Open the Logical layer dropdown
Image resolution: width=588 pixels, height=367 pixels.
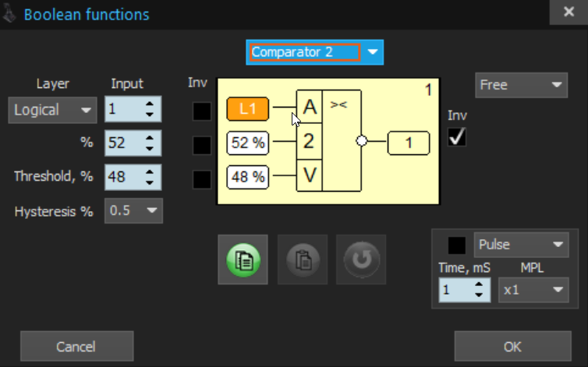(x=53, y=110)
